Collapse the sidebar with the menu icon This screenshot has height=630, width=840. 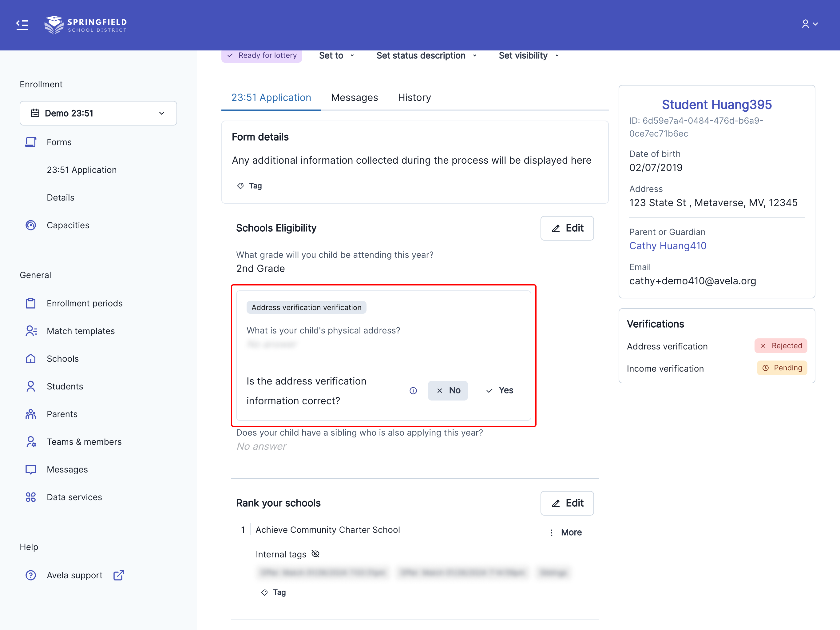[22, 25]
